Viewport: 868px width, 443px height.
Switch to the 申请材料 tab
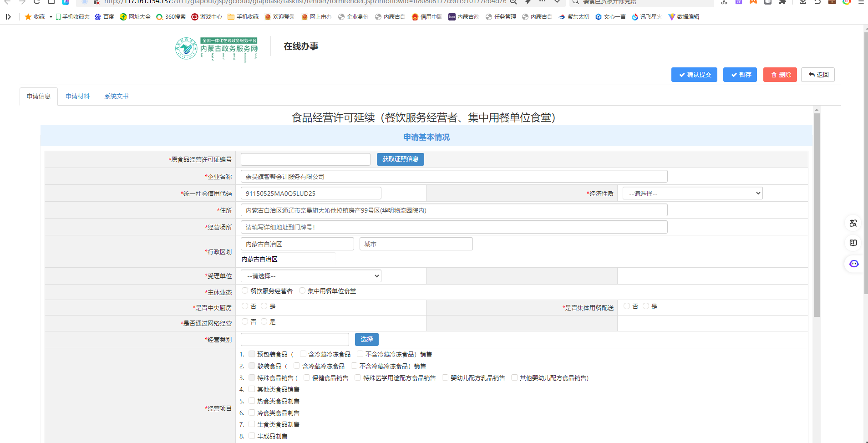pyautogui.click(x=77, y=97)
